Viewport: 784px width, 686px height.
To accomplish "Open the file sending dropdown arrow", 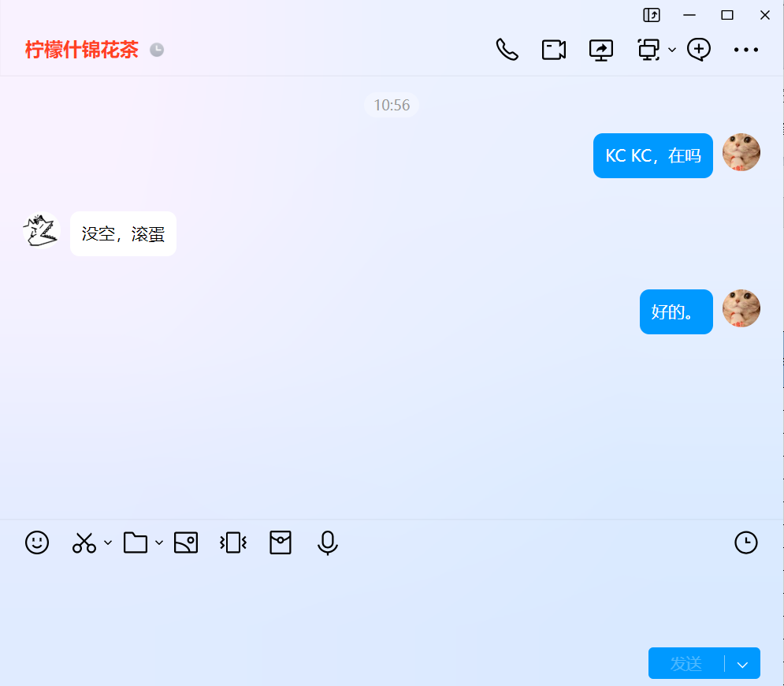I will coord(160,544).
